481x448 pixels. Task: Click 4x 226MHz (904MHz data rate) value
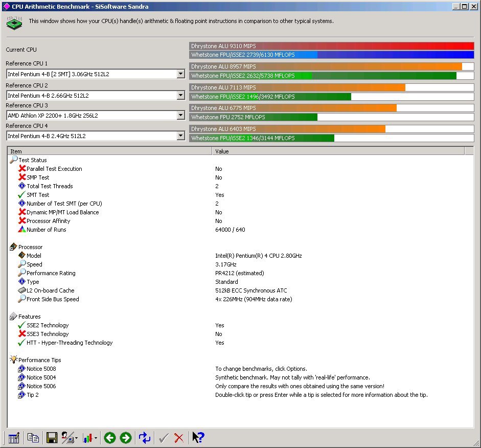pos(254,299)
